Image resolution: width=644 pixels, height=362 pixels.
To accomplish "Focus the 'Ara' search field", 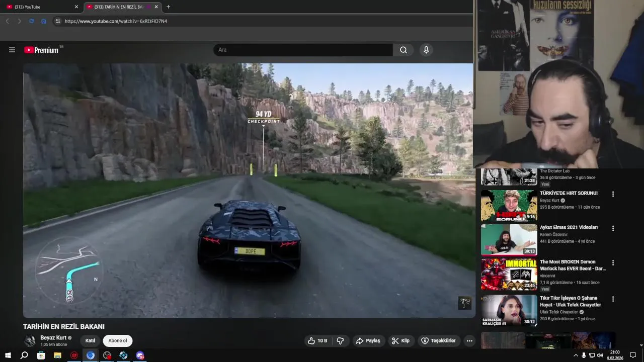I will click(x=303, y=50).
